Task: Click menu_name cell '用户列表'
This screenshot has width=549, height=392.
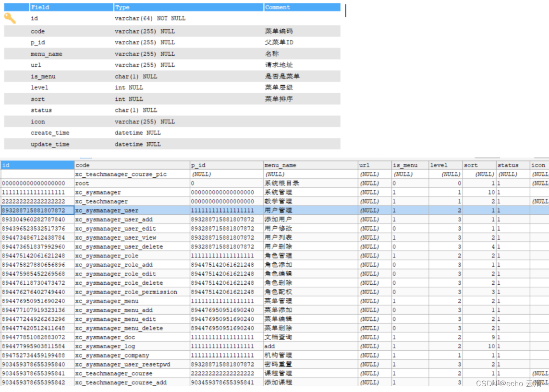Action: 311,237
